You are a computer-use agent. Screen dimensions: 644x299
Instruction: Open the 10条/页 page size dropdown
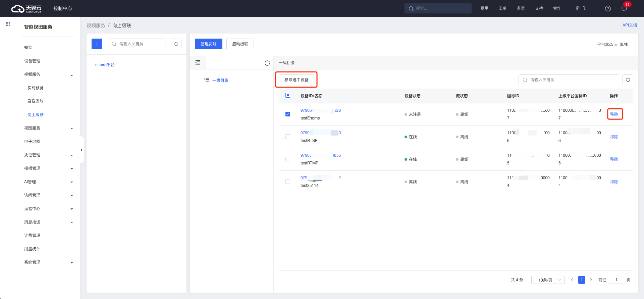pyautogui.click(x=548, y=280)
